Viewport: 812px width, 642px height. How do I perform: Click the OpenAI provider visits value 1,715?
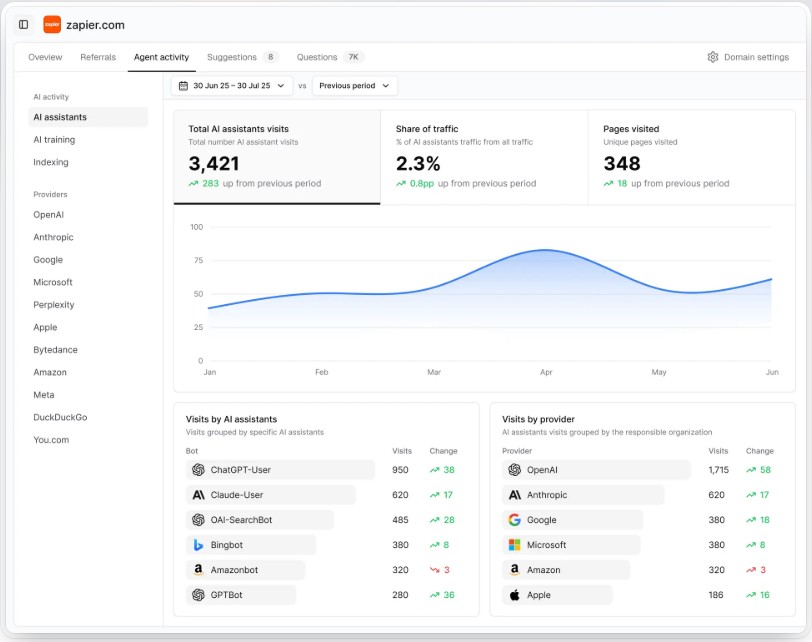tap(718, 470)
